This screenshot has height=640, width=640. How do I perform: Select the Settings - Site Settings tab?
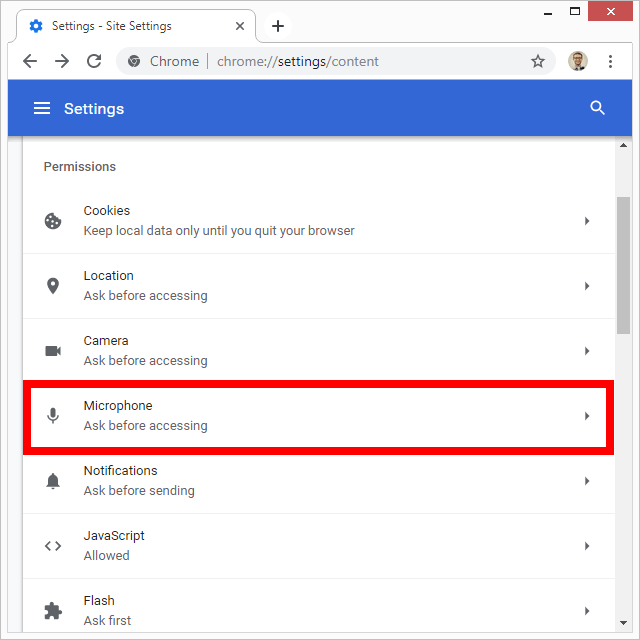pos(135,26)
